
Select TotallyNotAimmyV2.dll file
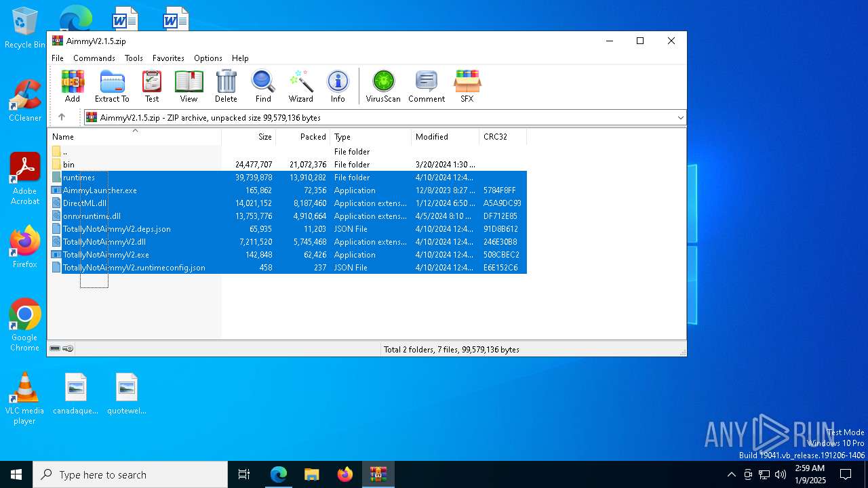point(287,242)
